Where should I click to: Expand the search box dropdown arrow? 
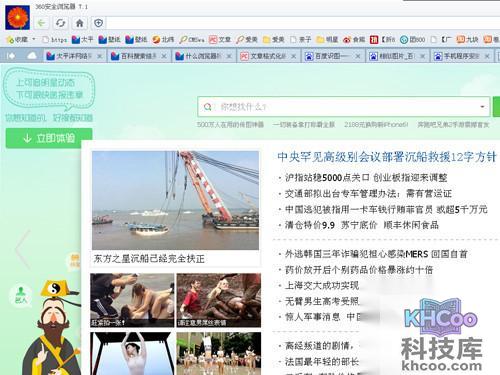[482, 107]
